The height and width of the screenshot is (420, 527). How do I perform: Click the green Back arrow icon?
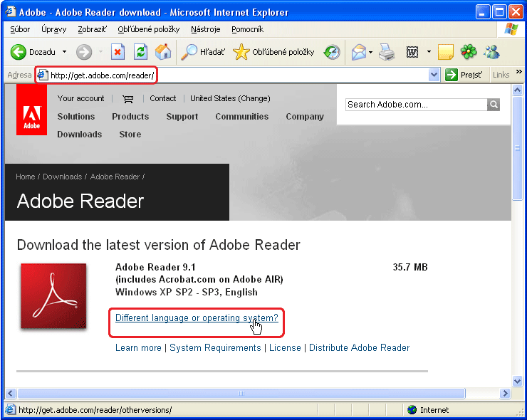pos(18,52)
